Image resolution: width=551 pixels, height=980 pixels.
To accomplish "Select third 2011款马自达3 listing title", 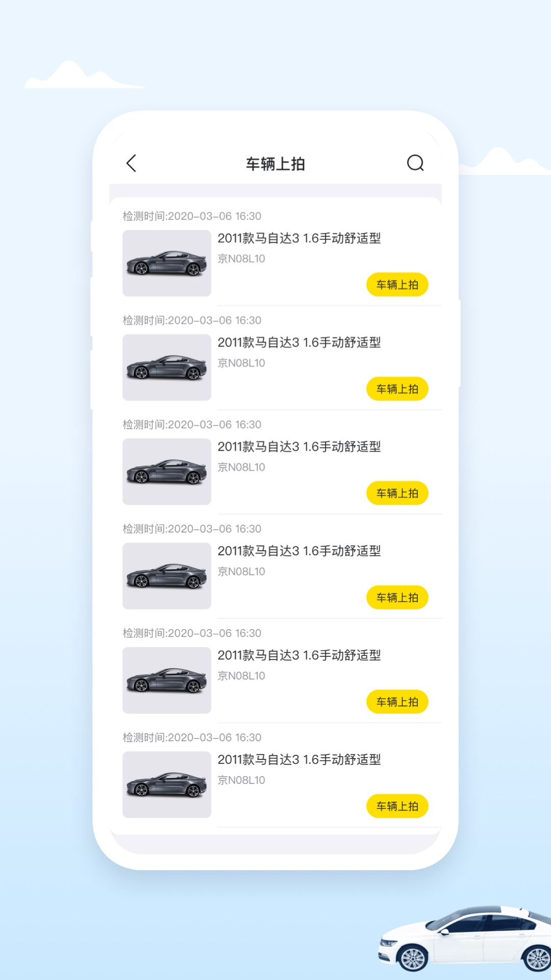I will (299, 447).
